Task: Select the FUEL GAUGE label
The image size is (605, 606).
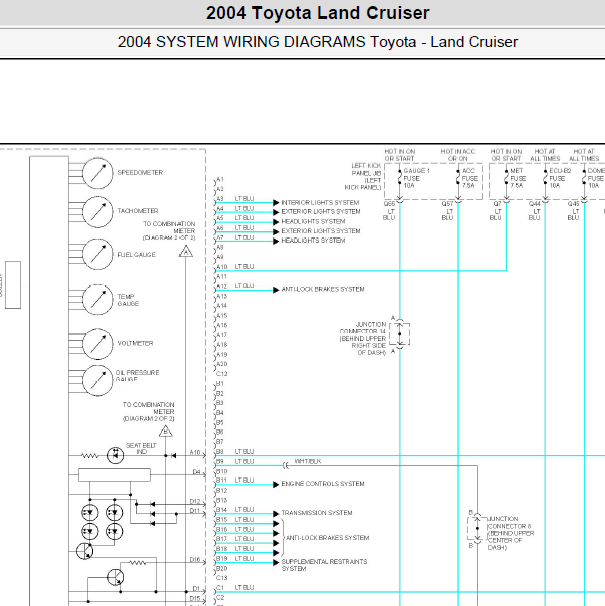Action: (x=136, y=255)
